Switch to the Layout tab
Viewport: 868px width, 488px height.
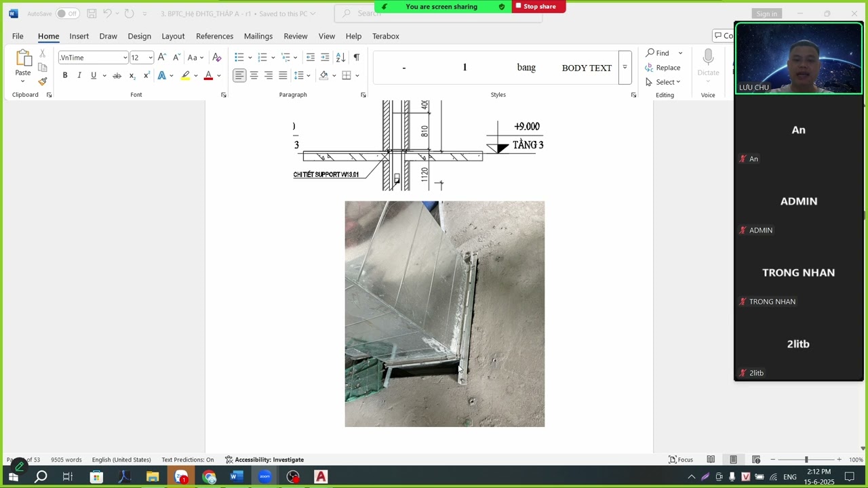[173, 36]
